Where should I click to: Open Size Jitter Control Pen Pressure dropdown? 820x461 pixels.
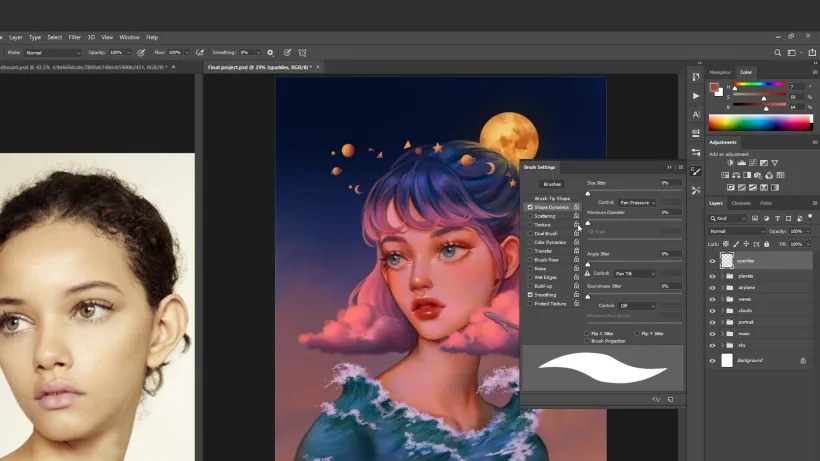click(x=637, y=202)
